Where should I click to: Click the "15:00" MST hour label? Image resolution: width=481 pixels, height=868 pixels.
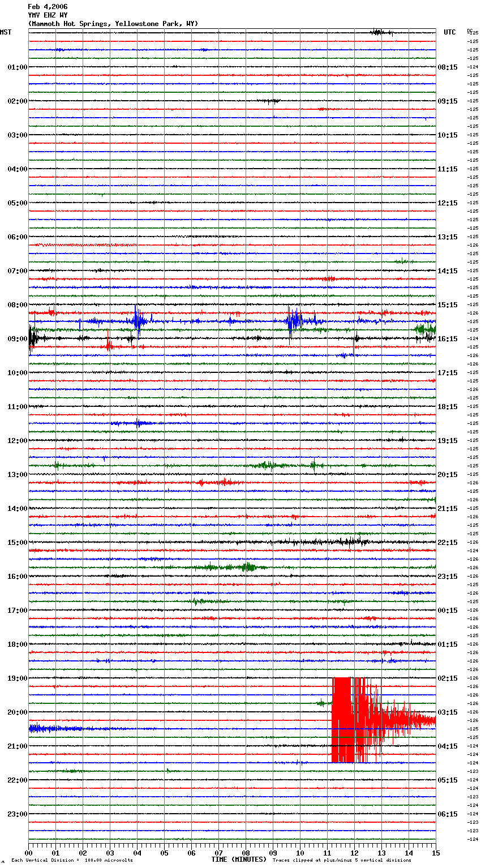(x=17, y=543)
